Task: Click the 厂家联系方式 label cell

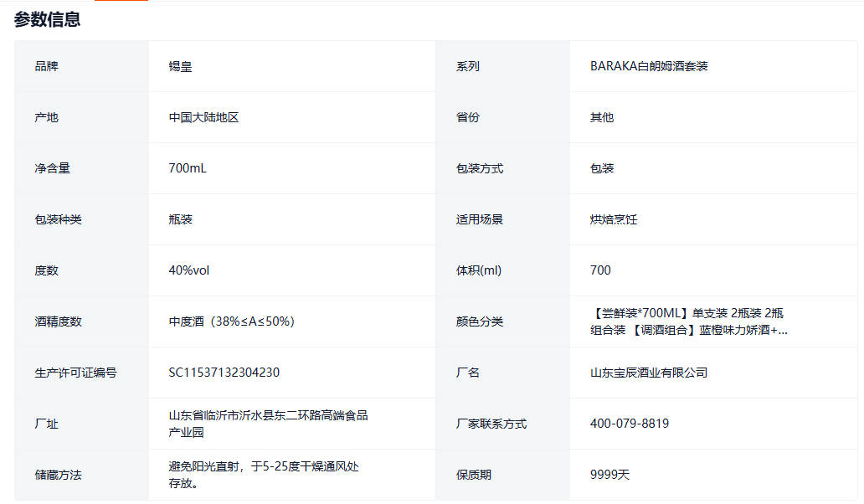Action: point(491,424)
